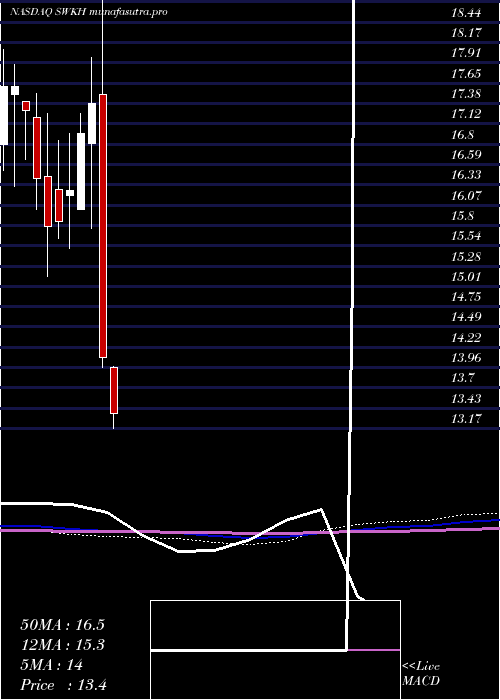Click the 12MA : 15.3 readout
The height and width of the screenshot is (700, 500).
pyautogui.click(x=62, y=645)
